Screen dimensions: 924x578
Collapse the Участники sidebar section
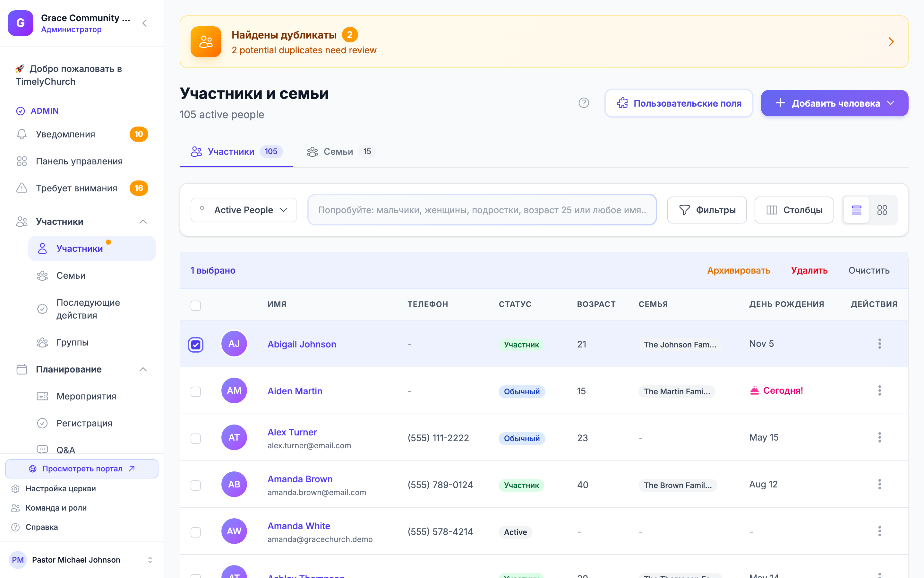[x=143, y=222]
